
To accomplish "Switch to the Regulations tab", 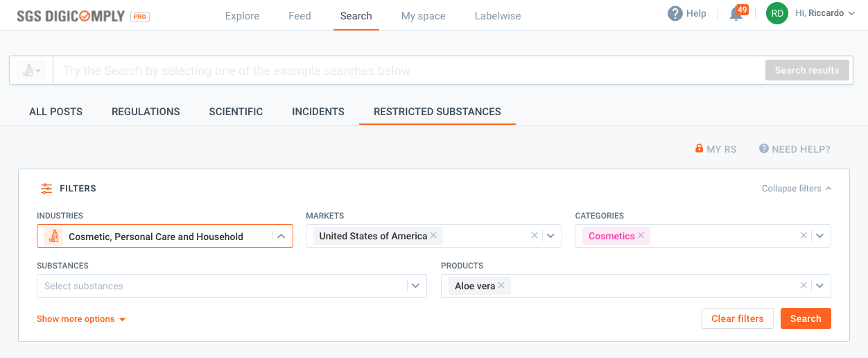I will [x=146, y=112].
